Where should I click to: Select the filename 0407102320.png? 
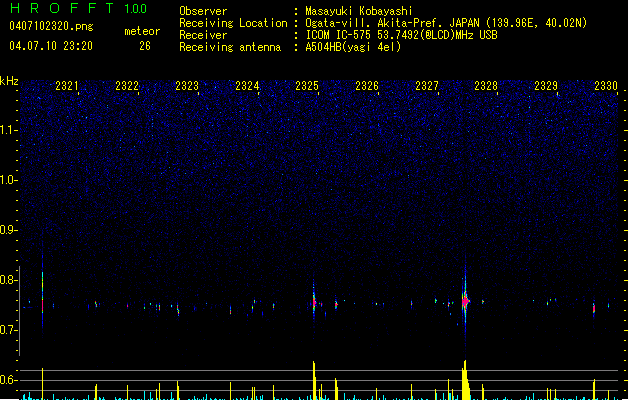click(x=51, y=27)
